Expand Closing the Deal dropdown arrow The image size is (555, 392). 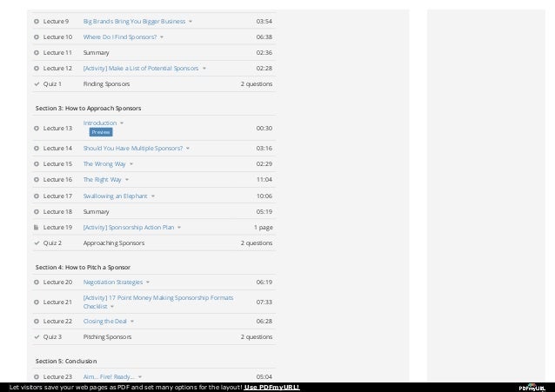132,322
